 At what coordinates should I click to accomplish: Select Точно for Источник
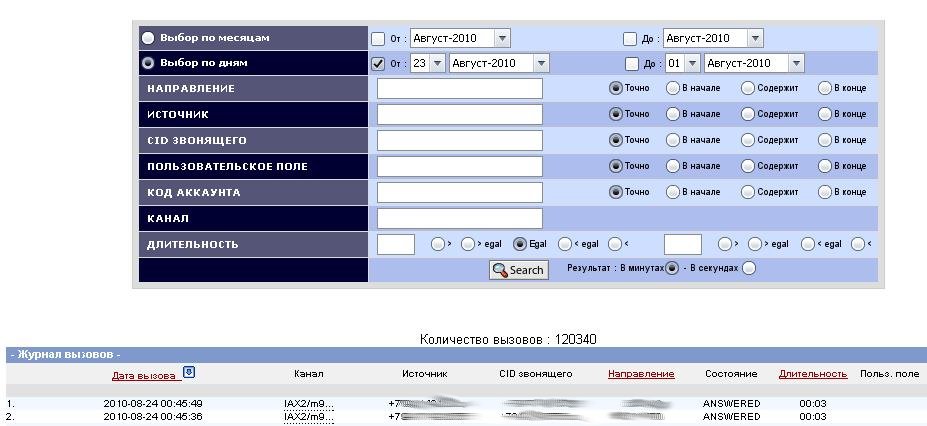616,114
